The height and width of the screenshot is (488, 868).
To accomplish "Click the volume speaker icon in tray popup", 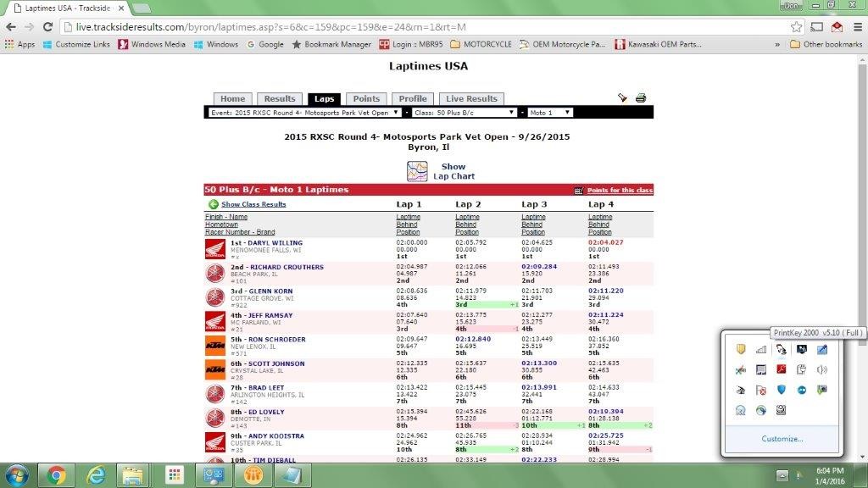I will pyautogui.click(x=821, y=369).
